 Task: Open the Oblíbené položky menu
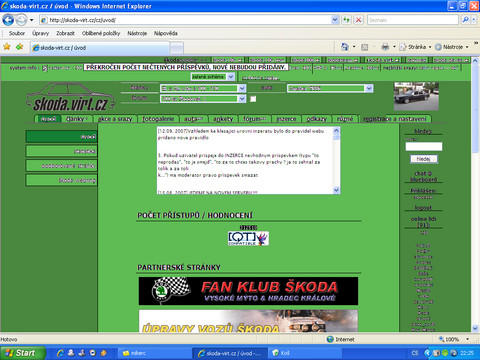click(x=101, y=33)
